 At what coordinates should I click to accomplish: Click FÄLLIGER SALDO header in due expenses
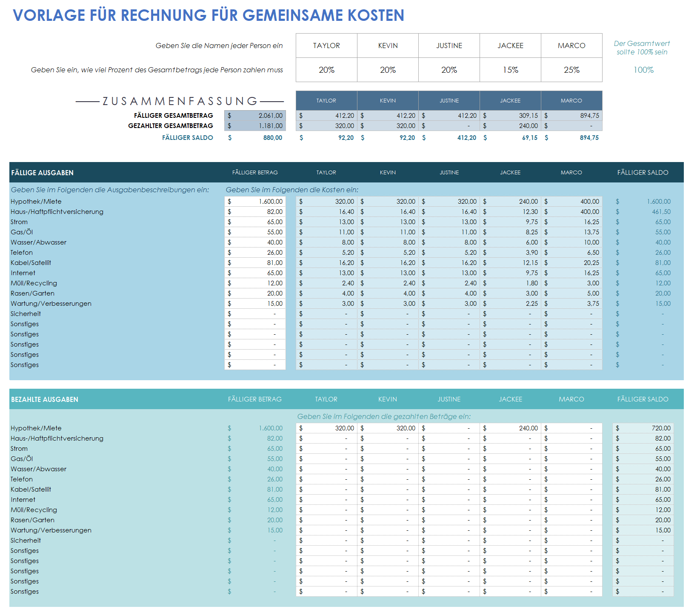tap(643, 173)
